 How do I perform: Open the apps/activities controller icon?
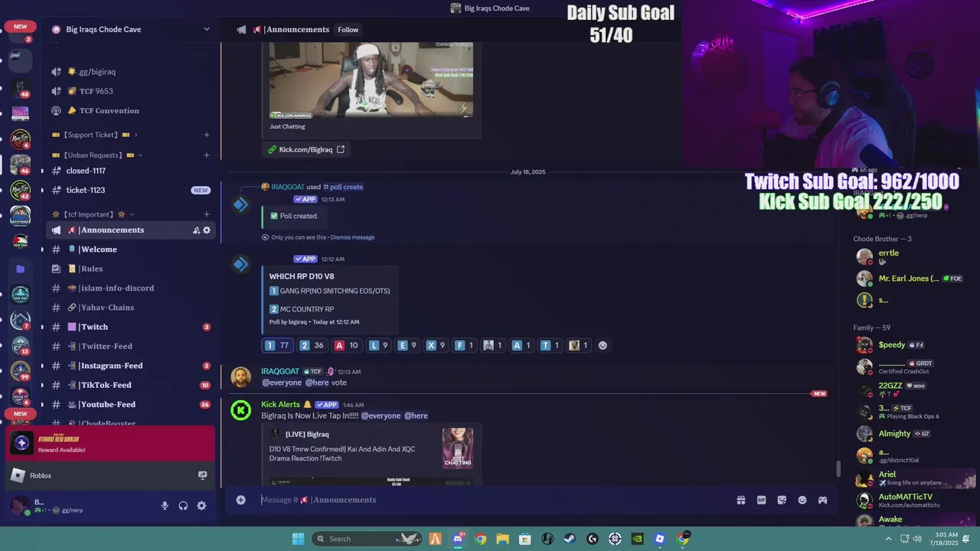[x=822, y=500]
